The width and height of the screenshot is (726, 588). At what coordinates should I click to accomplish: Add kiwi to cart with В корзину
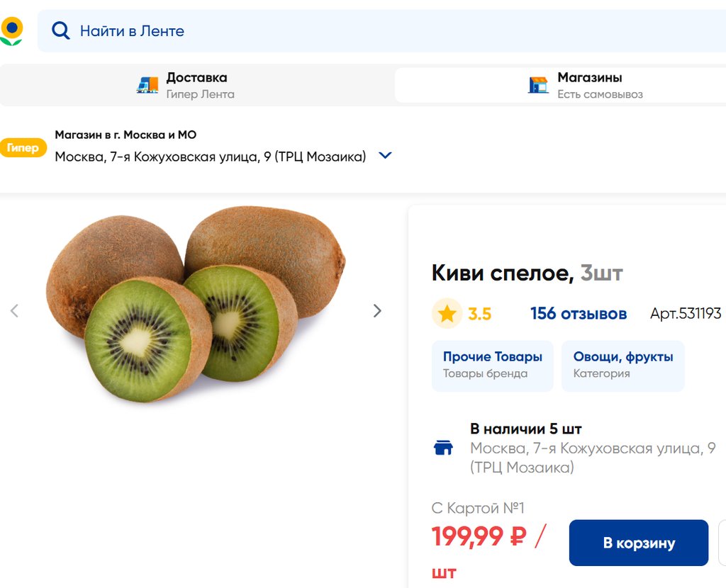click(638, 543)
